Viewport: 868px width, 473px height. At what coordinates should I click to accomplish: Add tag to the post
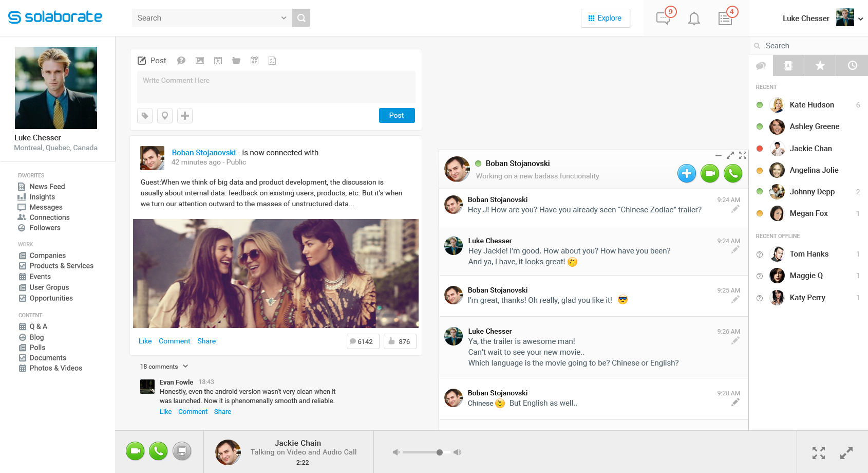click(145, 116)
